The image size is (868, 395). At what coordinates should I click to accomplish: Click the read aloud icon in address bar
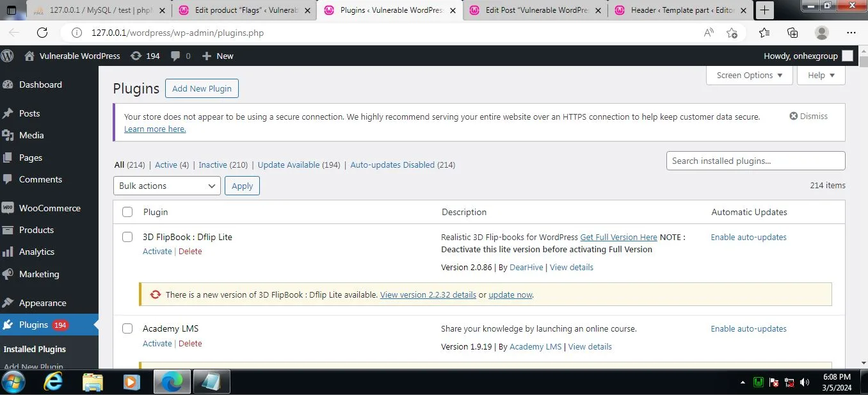[x=709, y=33]
